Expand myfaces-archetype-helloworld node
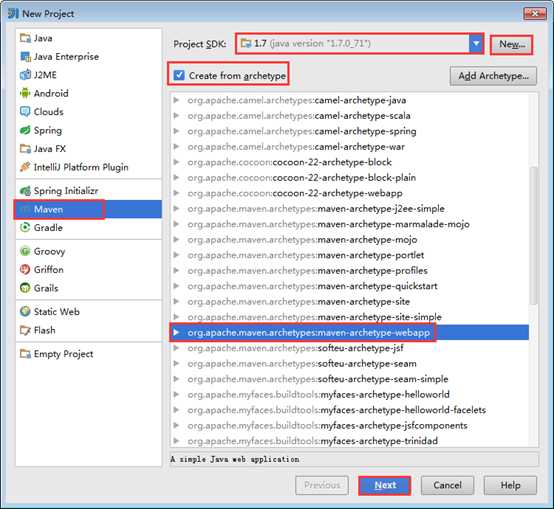Viewport: 554px width, 509px height. coord(176,394)
